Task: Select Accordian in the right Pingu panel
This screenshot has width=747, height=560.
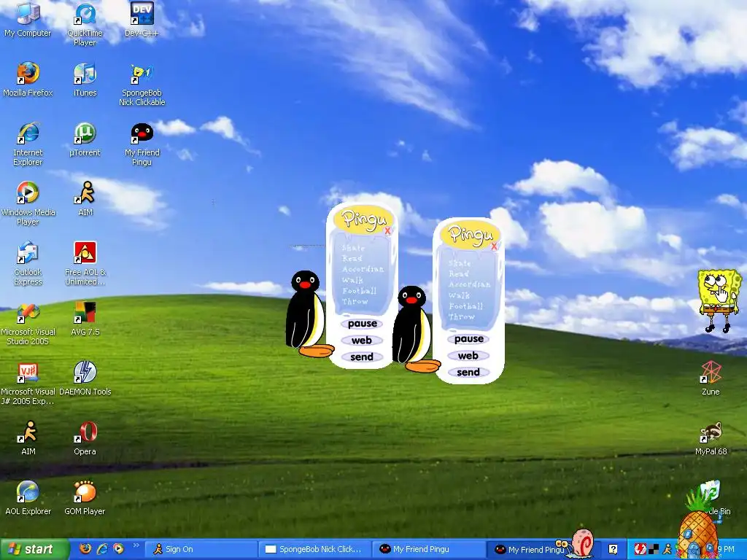Action: coord(469,284)
